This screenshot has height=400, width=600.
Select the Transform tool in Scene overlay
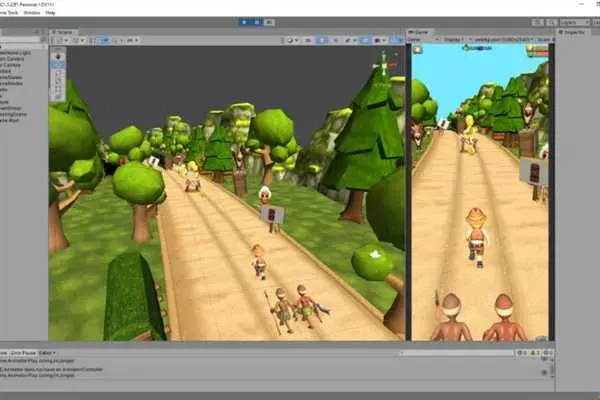[58, 96]
